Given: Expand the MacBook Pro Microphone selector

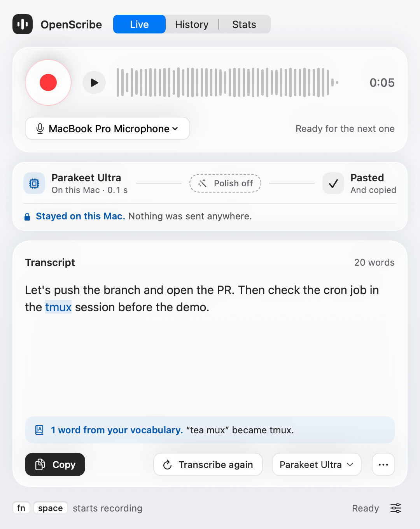Looking at the screenshot, I should [x=107, y=128].
